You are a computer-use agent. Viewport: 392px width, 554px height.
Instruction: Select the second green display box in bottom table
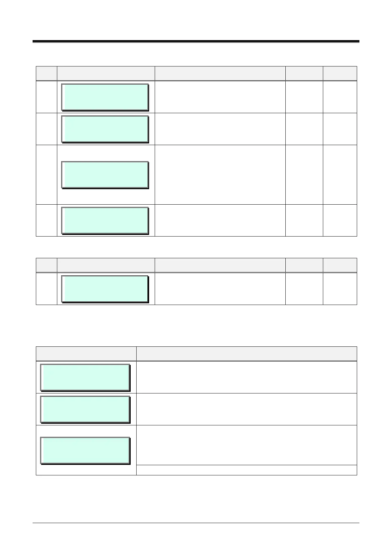85,409
